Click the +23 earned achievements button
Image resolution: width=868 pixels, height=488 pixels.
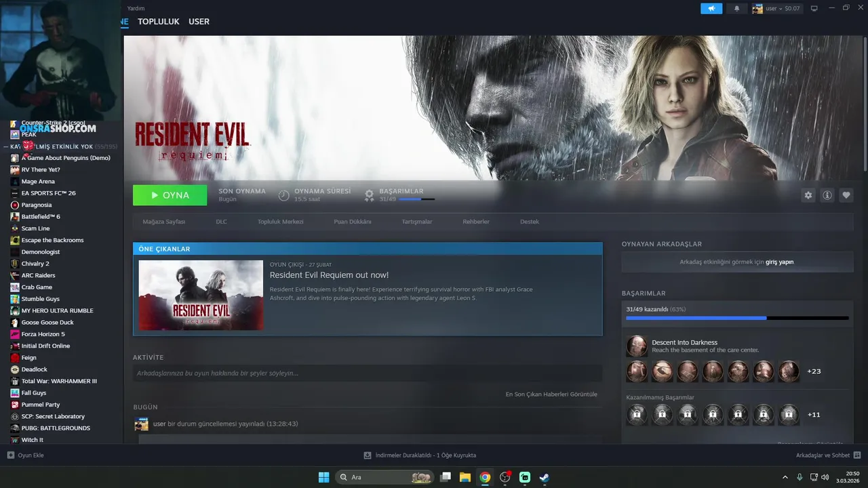coord(814,371)
